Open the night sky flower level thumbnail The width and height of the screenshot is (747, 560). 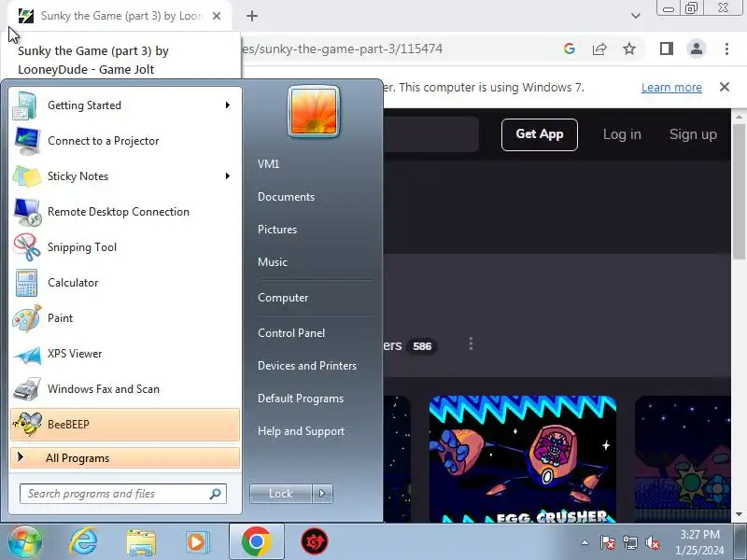(683, 459)
